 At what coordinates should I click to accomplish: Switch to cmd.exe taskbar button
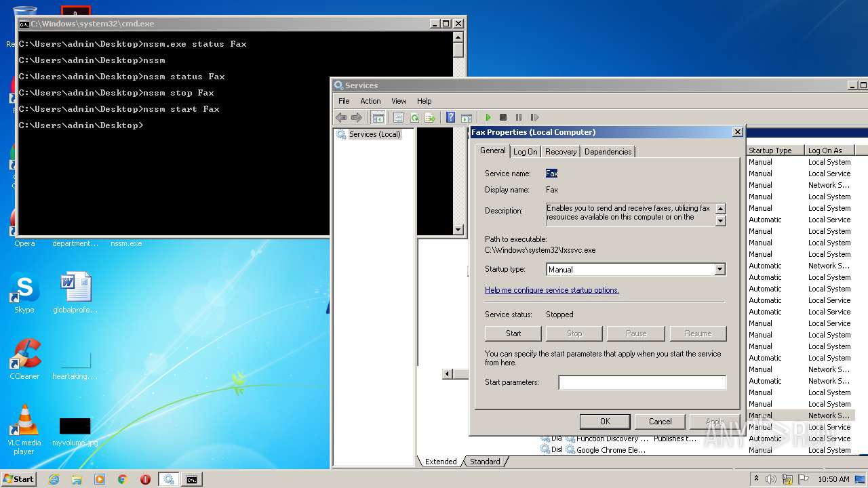coord(192,479)
